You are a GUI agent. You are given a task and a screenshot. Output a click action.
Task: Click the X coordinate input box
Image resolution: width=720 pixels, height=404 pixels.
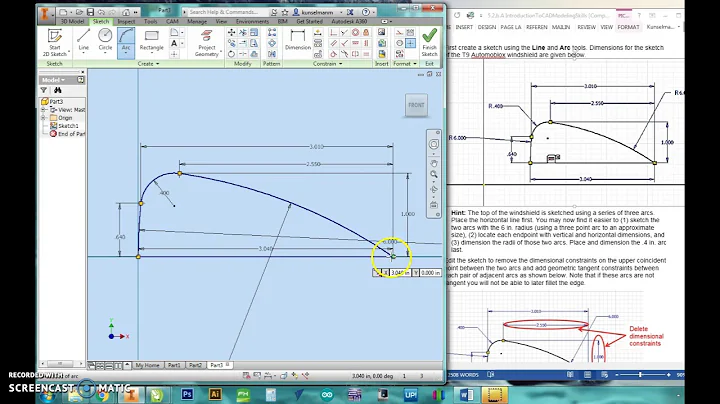point(400,273)
